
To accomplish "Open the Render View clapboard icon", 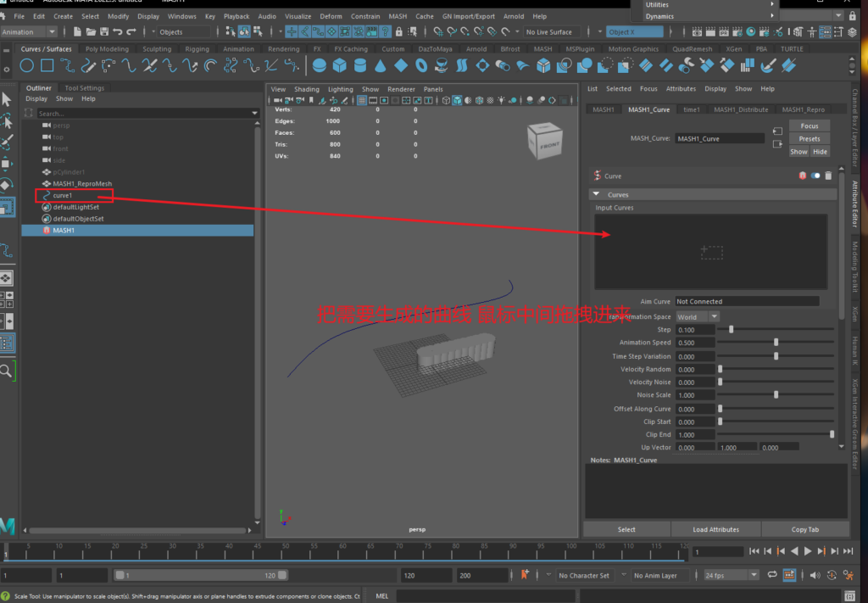I will [698, 31].
